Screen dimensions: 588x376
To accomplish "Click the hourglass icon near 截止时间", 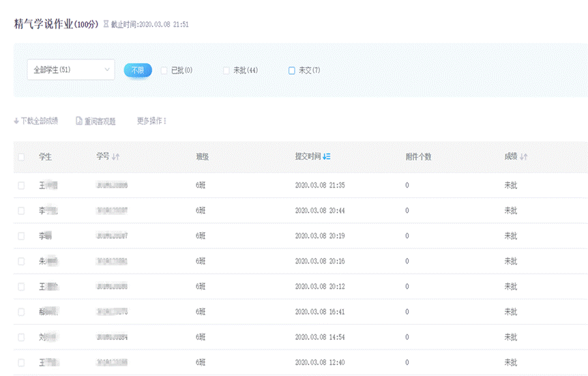I will click(106, 25).
